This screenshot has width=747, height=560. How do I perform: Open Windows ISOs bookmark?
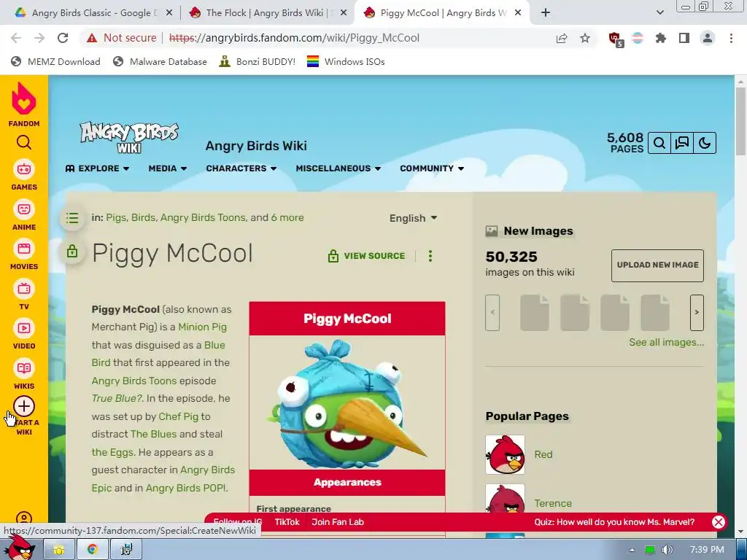346,62
